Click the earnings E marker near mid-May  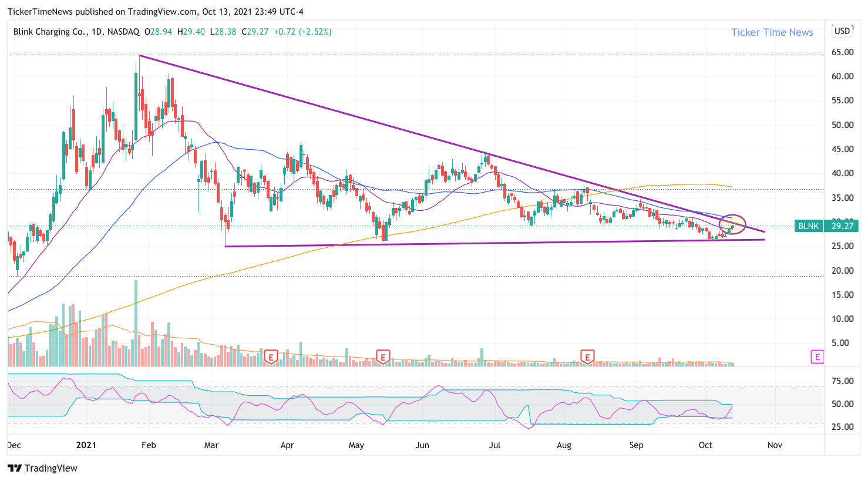click(x=383, y=356)
